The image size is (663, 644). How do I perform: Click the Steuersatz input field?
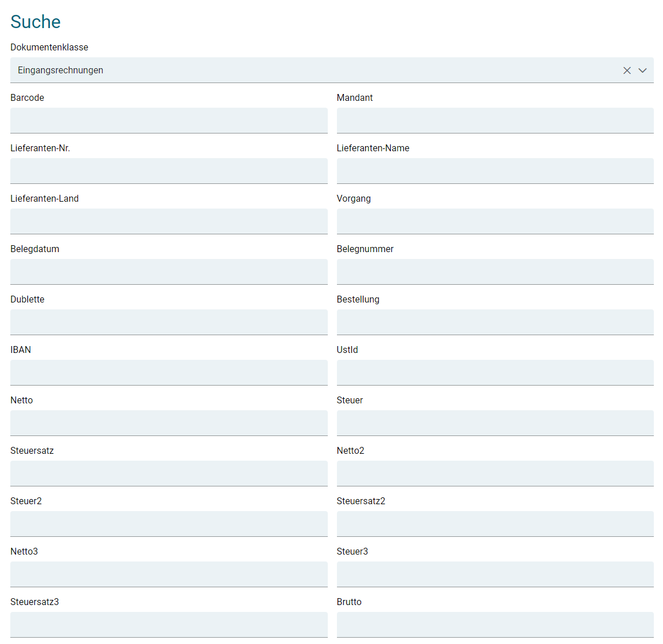click(168, 473)
